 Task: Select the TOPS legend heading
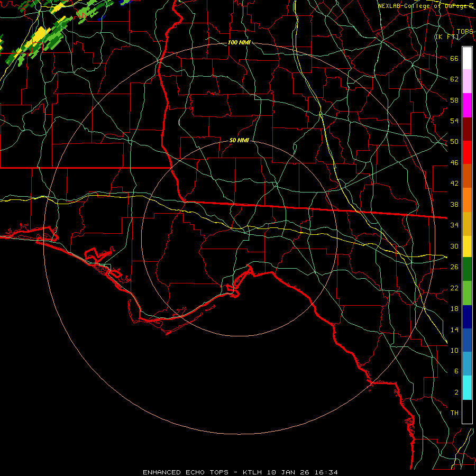click(x=465, y=32)
